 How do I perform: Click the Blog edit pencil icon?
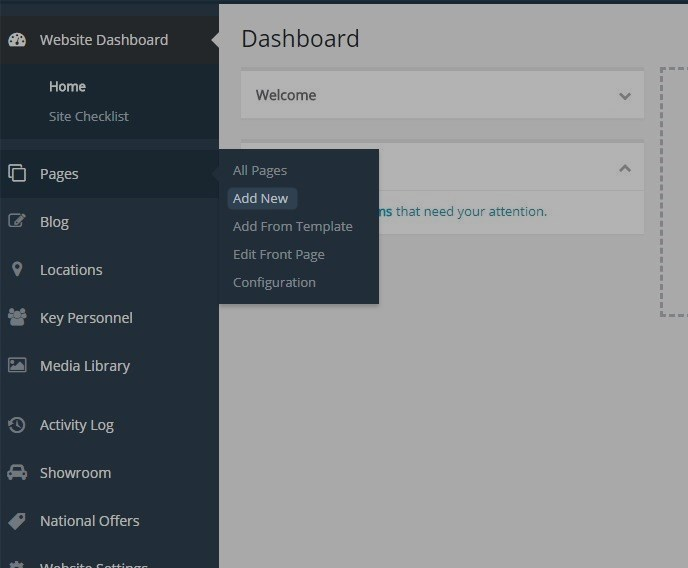point(17,221)
